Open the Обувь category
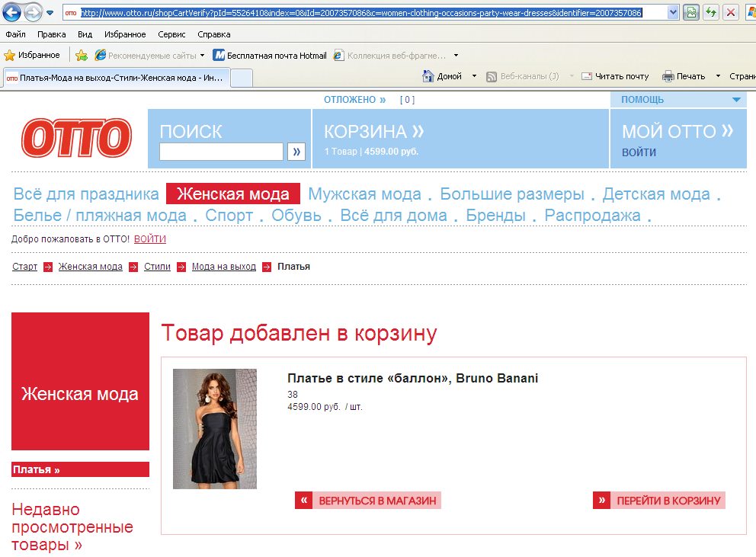Image resolution: width=756 pixels, height=557 pixels. (296, 216)
